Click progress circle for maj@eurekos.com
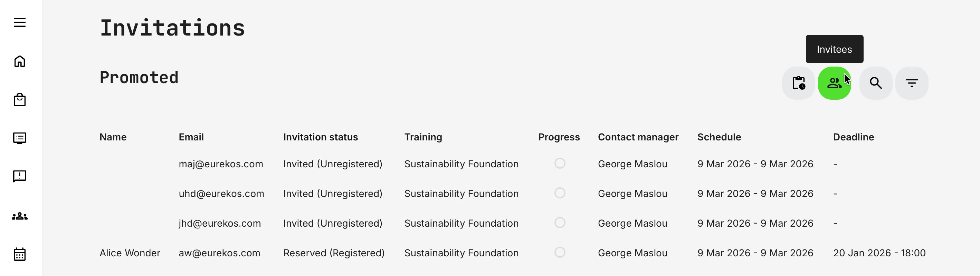Screen dimensions: 980x276 tap(560, 164)
